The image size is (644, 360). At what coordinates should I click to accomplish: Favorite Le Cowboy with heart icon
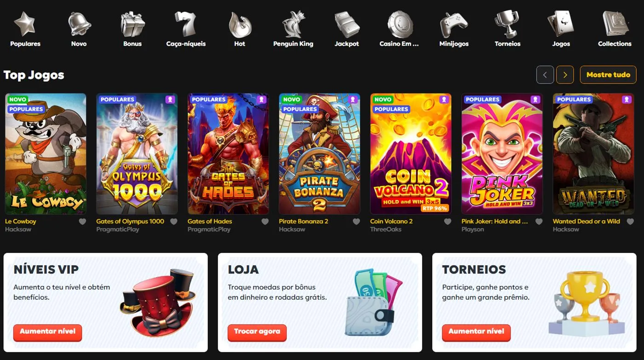click(x=82, y=222)
